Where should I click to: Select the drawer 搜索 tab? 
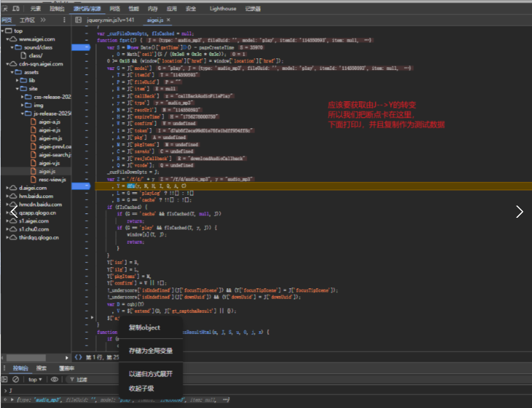(x=42, y=368)
